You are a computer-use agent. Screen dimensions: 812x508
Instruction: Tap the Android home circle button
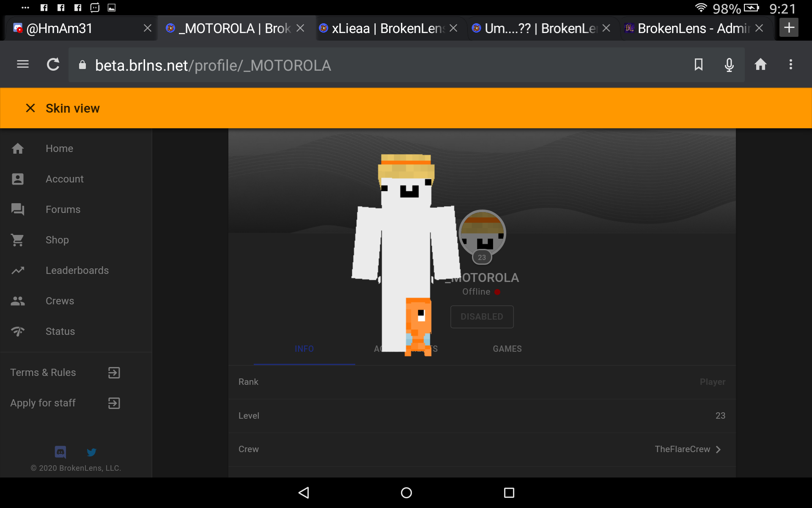pos(406,493)
